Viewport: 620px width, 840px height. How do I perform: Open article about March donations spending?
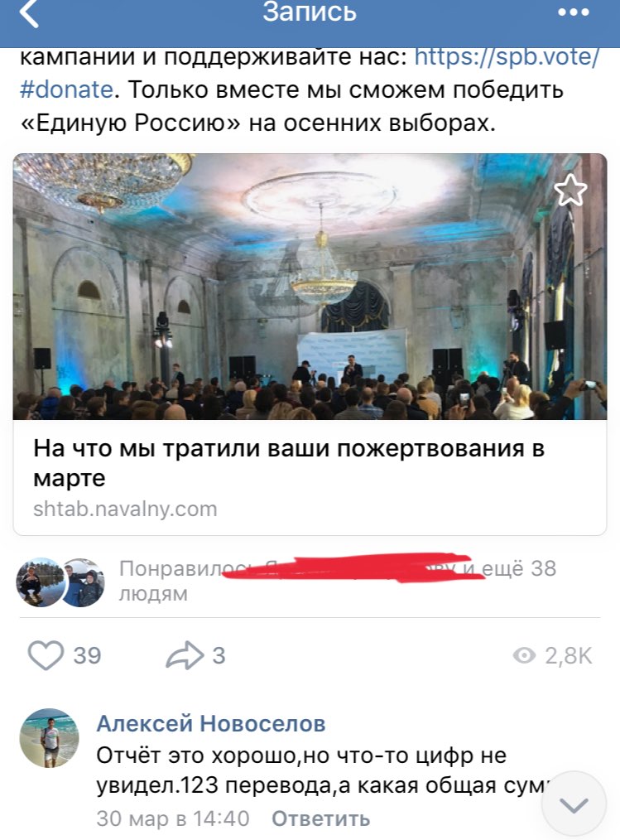tap(289, 463)
